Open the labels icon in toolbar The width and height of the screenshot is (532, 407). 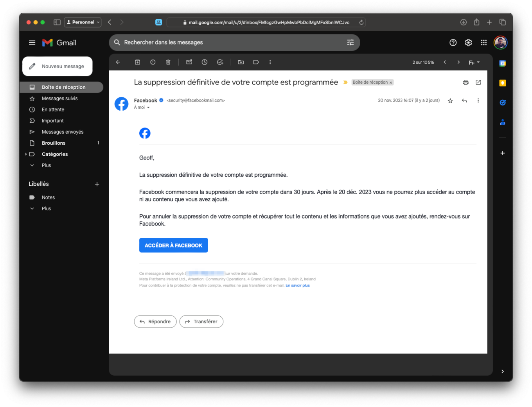point(256,62)
